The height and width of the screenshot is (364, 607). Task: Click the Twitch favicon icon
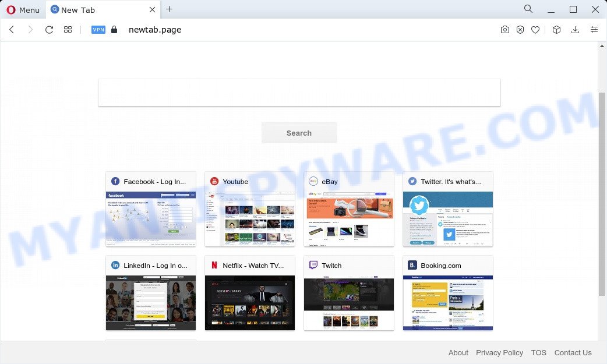[x=313, y=265]
